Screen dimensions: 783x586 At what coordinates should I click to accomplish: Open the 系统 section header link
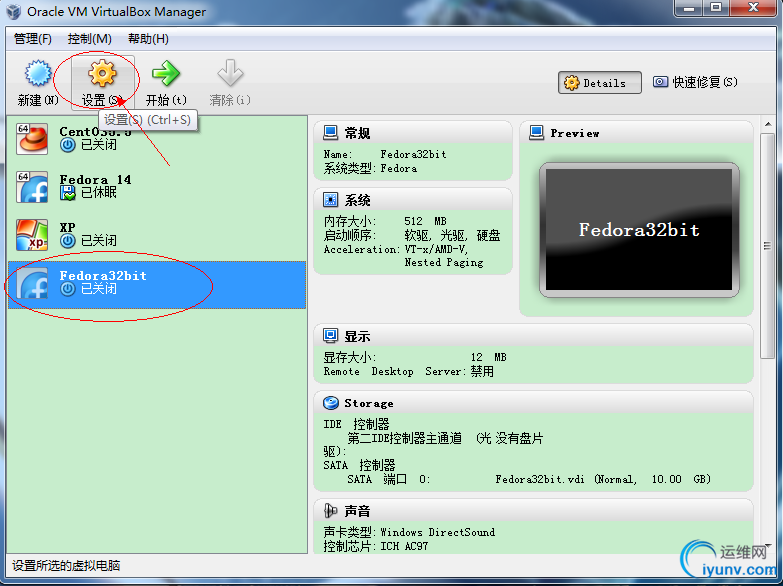(357, 200)
